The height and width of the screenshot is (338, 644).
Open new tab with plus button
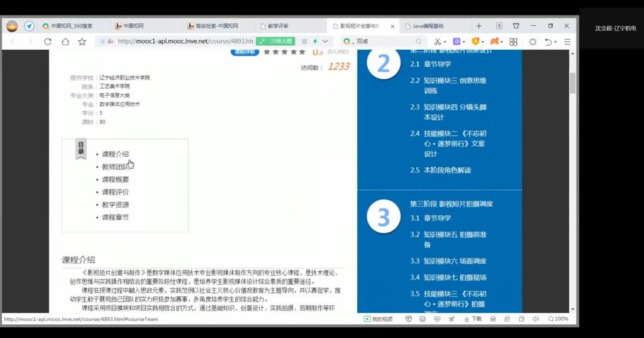click(x=479, y=26)
